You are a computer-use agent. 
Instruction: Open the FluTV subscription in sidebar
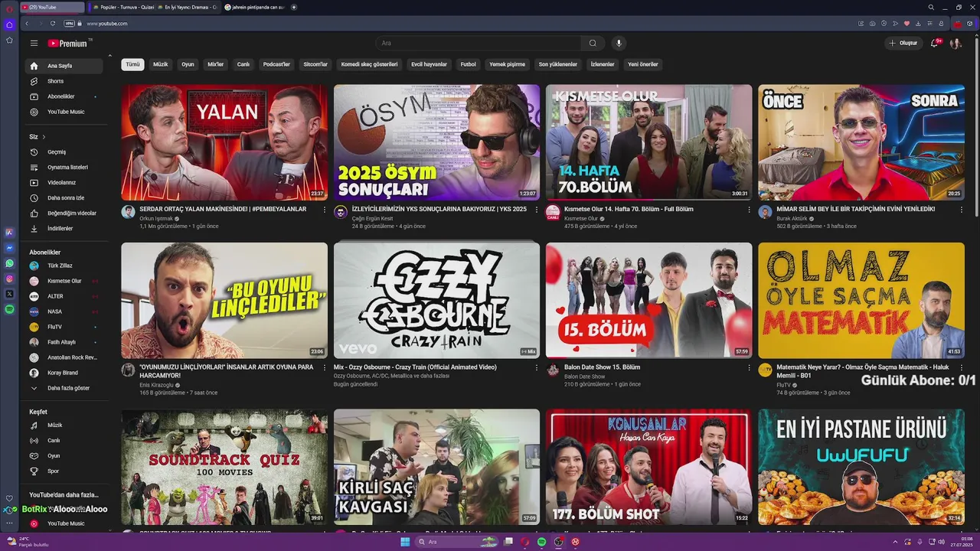tap(64, 327)
